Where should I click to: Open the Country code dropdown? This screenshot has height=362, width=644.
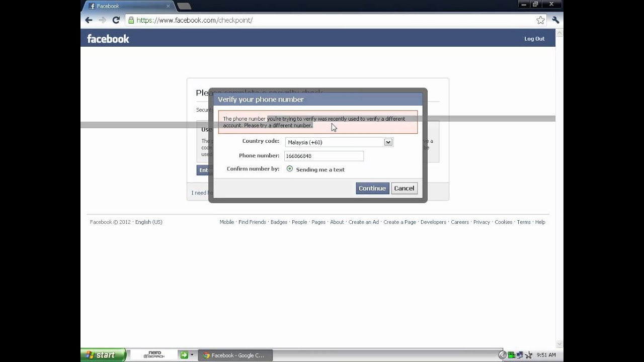tap(339, 142)
